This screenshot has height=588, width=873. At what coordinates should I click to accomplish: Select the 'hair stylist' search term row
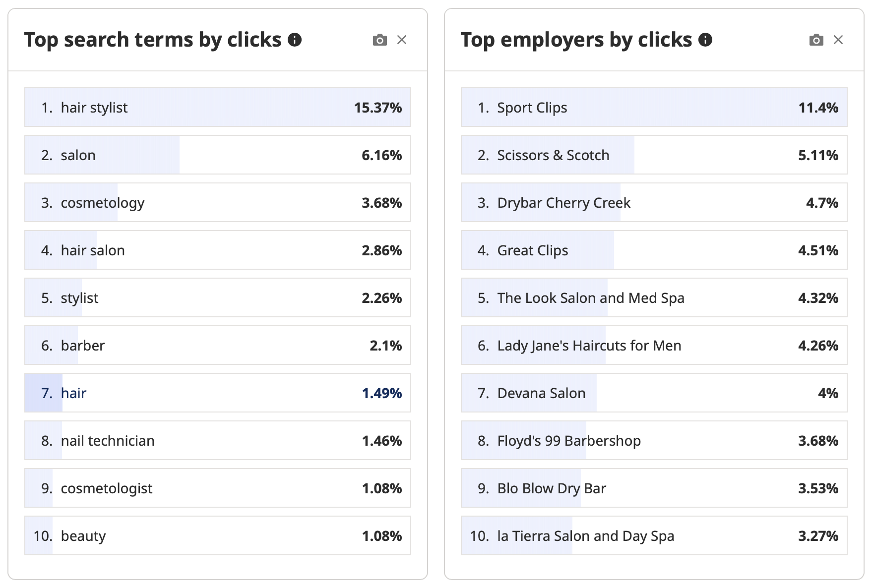tap(218, 107)
